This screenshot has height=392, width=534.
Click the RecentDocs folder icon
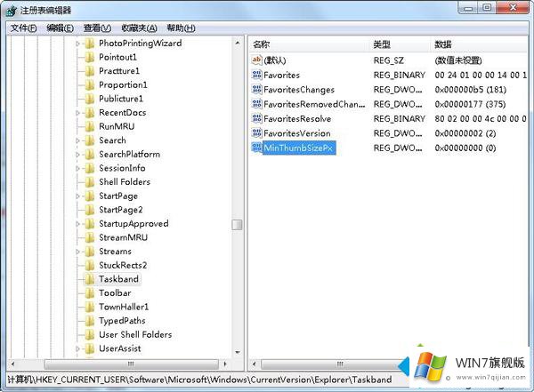point(90,113)
